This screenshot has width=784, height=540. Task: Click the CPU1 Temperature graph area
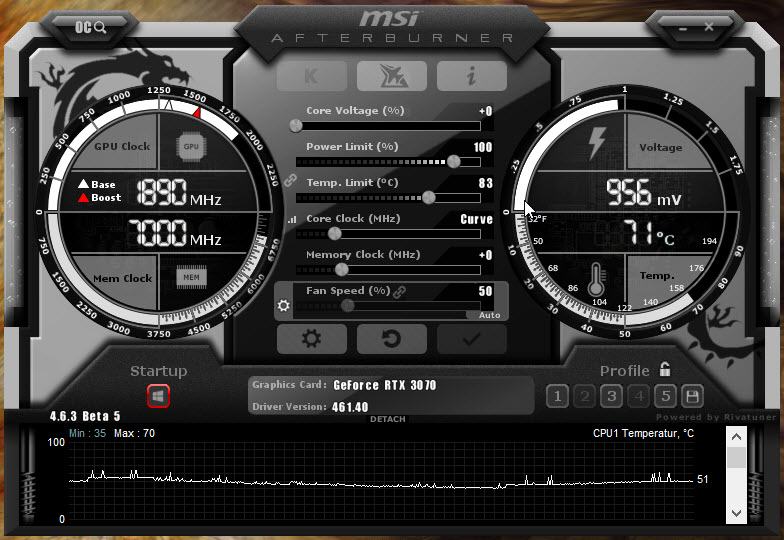[380, 480]
